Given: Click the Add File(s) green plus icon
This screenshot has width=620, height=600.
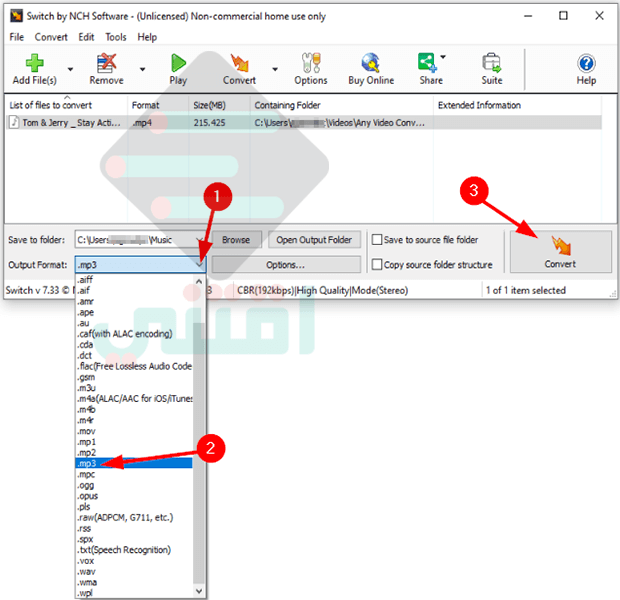Looking at the screenshot, I should pos(34,63).
